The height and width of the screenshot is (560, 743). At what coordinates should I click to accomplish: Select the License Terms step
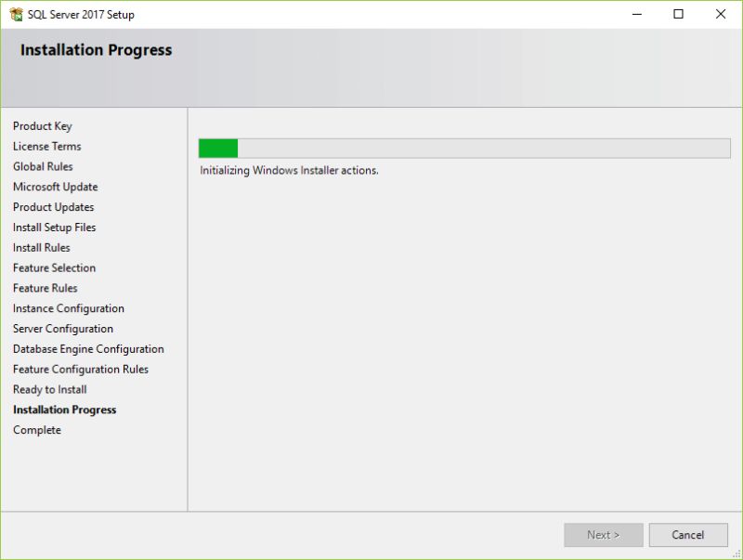[x=46, y=146]
